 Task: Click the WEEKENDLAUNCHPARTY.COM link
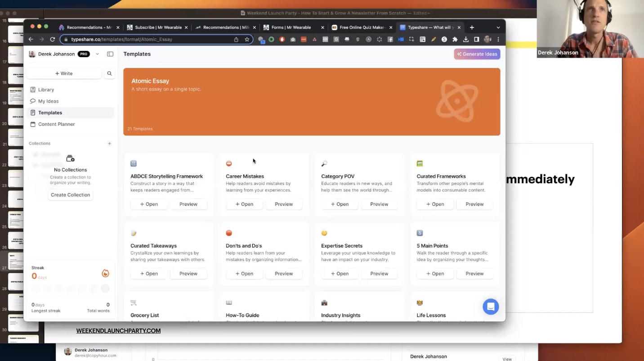(118, 331)
